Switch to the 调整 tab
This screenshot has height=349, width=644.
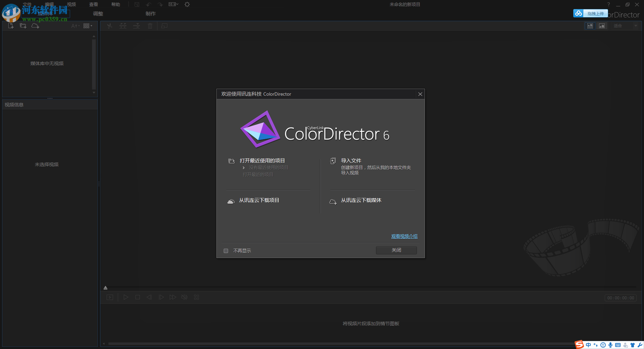tap(98, 14)
